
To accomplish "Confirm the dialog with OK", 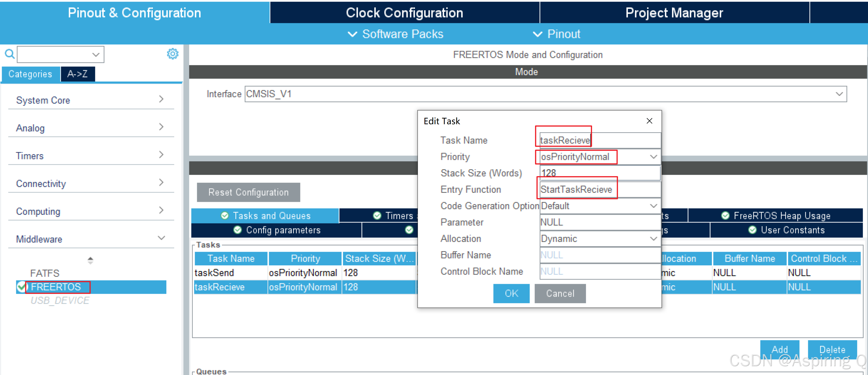I will pyautogui.click(x=511, y=294).
